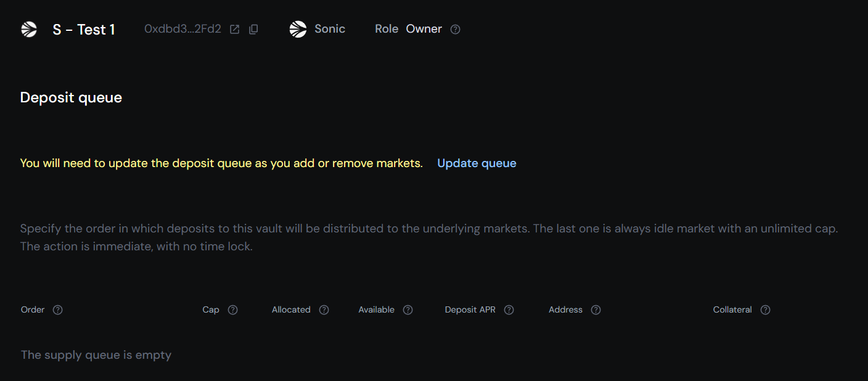Open the help tooltip next to Owner role
Screen dimensions: 868x381
454,29
